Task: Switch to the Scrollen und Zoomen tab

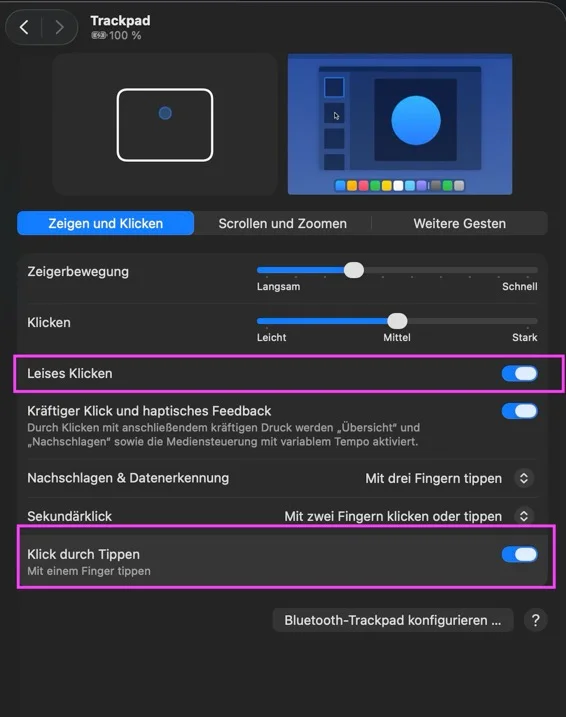Action: tap(283, 224)
